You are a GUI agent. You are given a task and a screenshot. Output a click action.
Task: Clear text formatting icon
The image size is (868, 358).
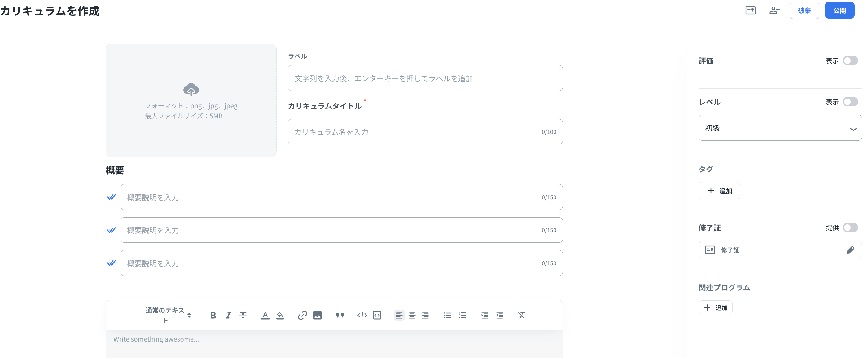tap(522, 315)
